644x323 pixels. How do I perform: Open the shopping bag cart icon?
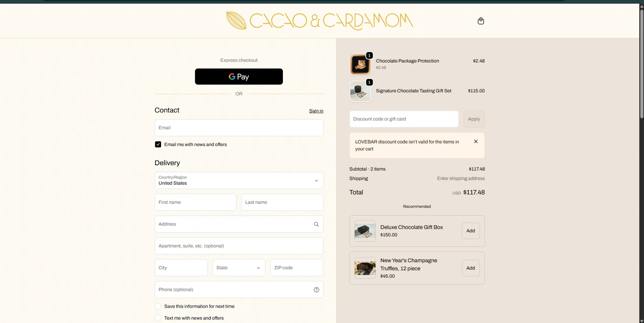(481, 21)
